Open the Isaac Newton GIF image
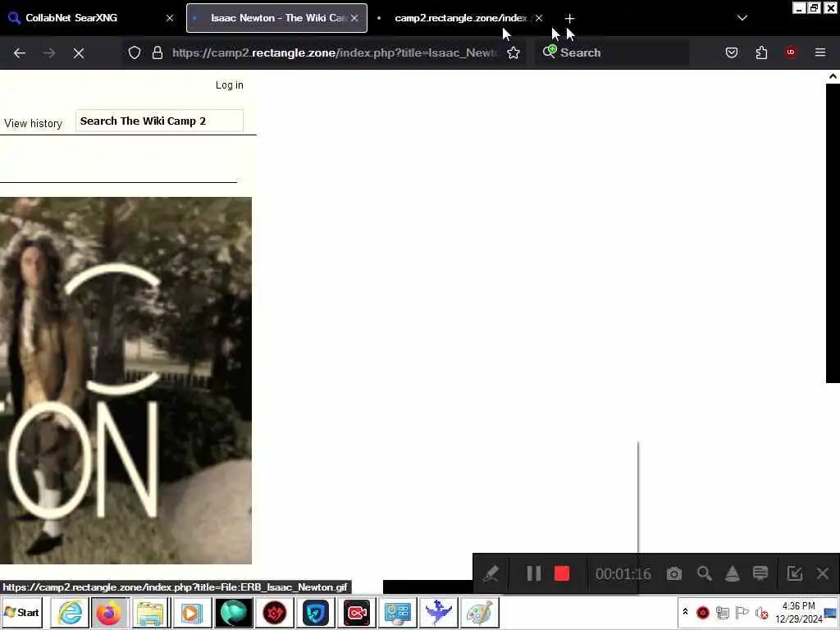 point(126,381)
